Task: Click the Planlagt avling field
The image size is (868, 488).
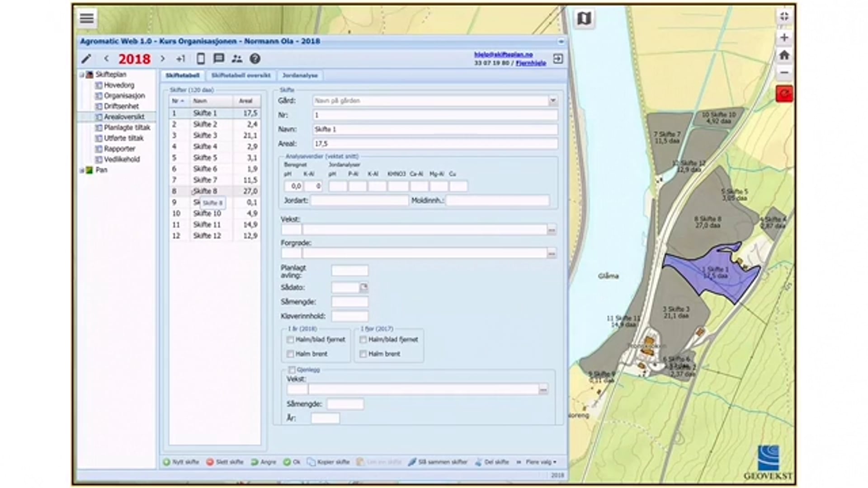Action: tap(349, 271)
